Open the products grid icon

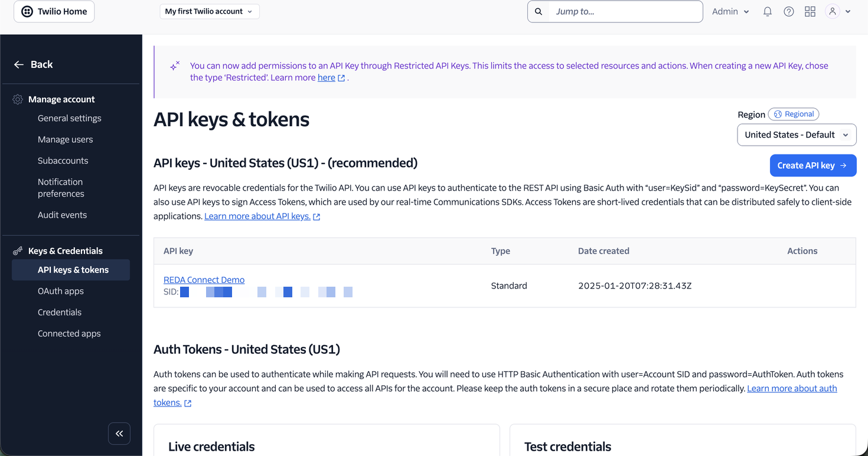pos(810,11)
